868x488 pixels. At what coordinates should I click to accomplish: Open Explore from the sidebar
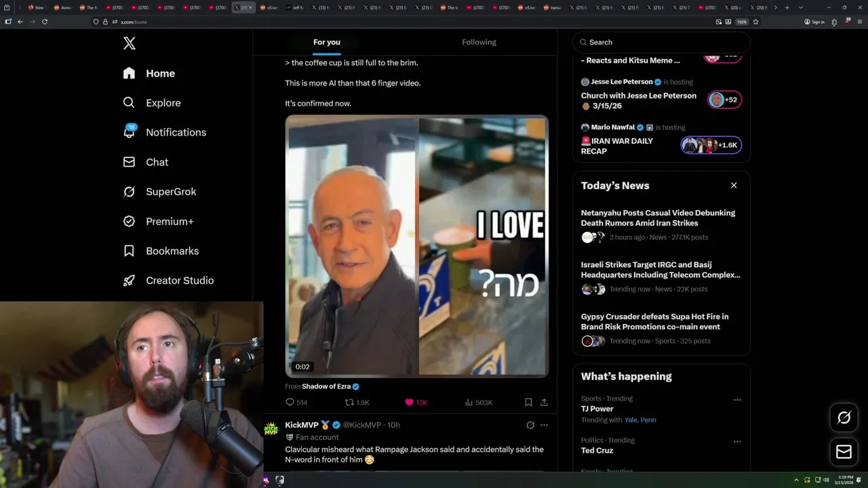pos(151,103)
